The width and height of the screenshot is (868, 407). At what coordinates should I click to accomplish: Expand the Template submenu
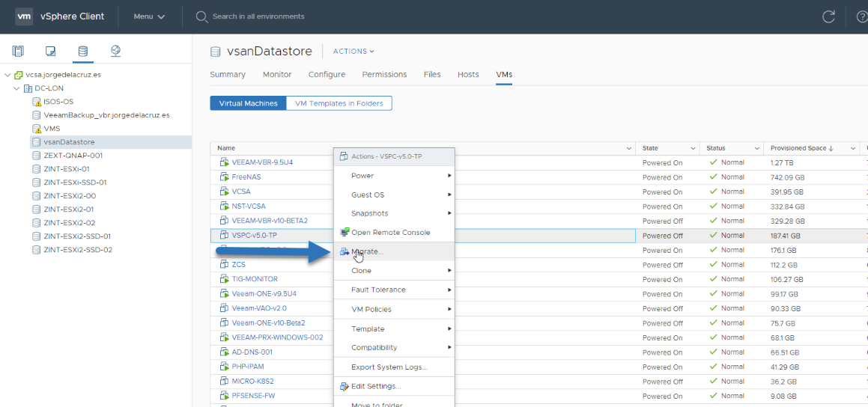[394, 328]
